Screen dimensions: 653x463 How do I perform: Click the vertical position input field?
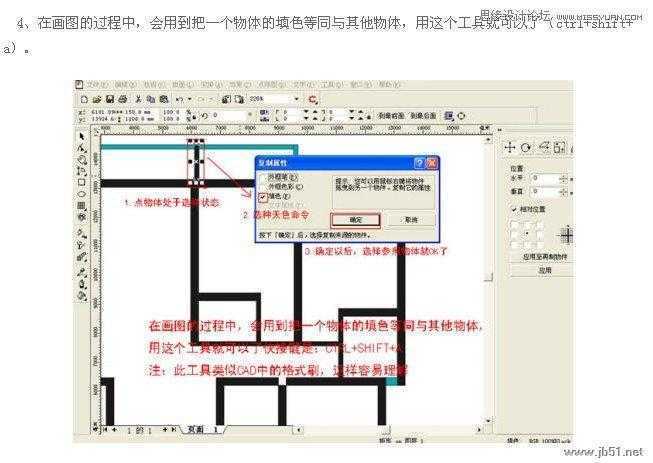click(x=546, y=192)
